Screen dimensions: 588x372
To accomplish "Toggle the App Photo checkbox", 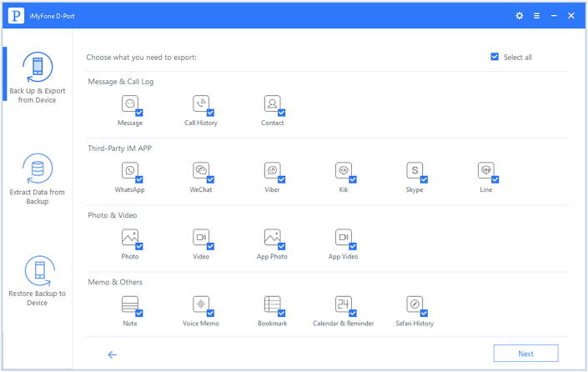I will 282,246.
